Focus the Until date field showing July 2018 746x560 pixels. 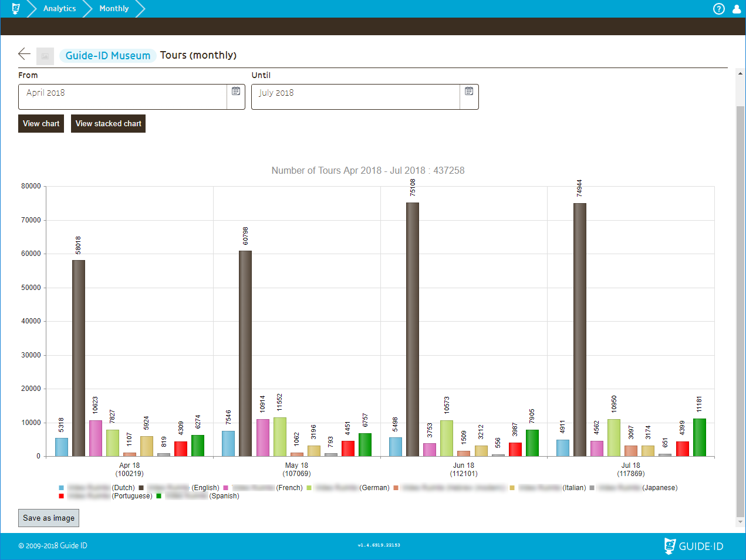point(356,97)
